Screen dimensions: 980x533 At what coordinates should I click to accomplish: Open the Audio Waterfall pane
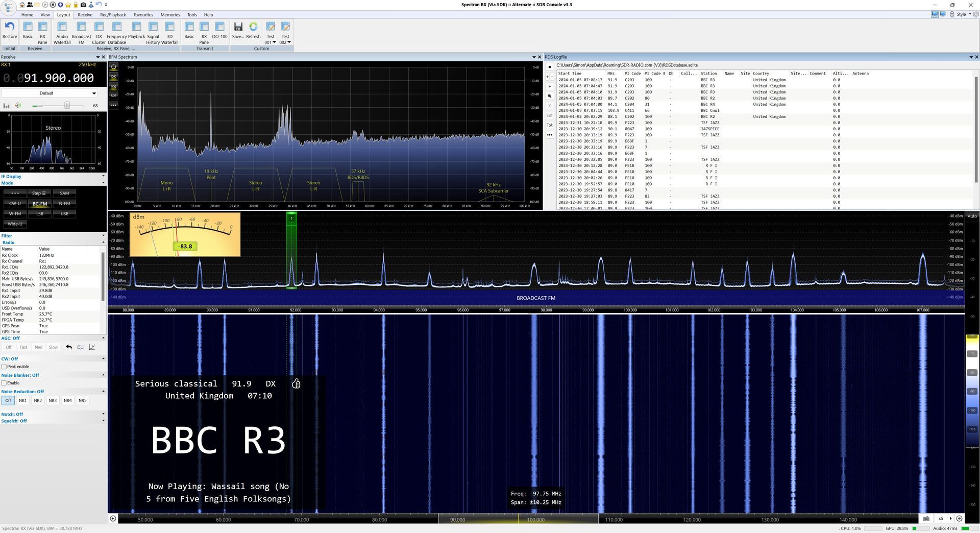(62, 30)
